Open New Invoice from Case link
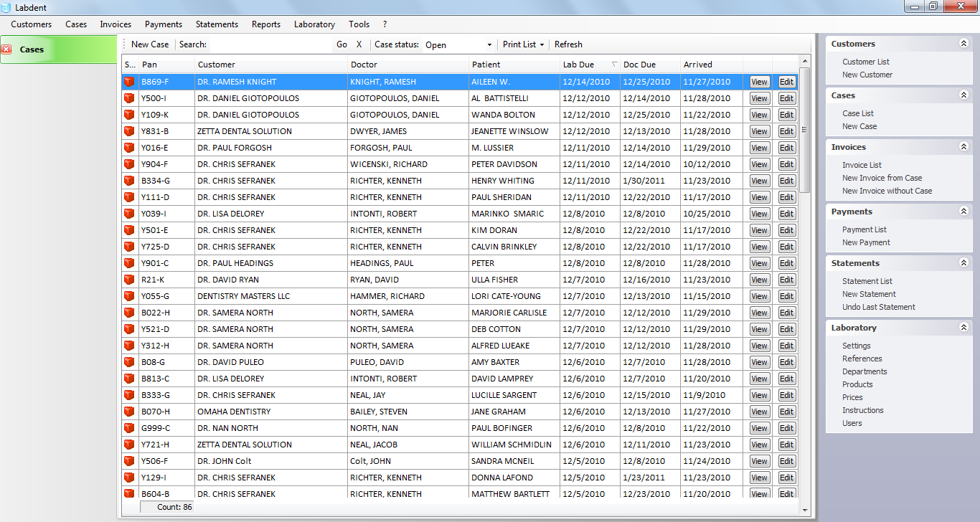Screen dimensions: 980x522 click(882, 178)
